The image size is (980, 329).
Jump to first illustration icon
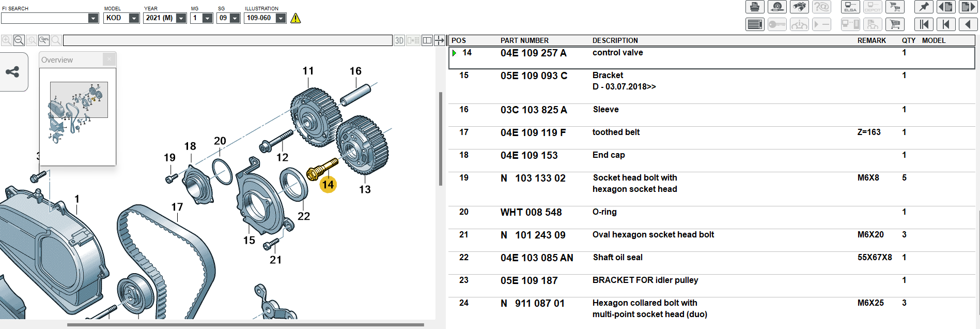pos(924,24)
